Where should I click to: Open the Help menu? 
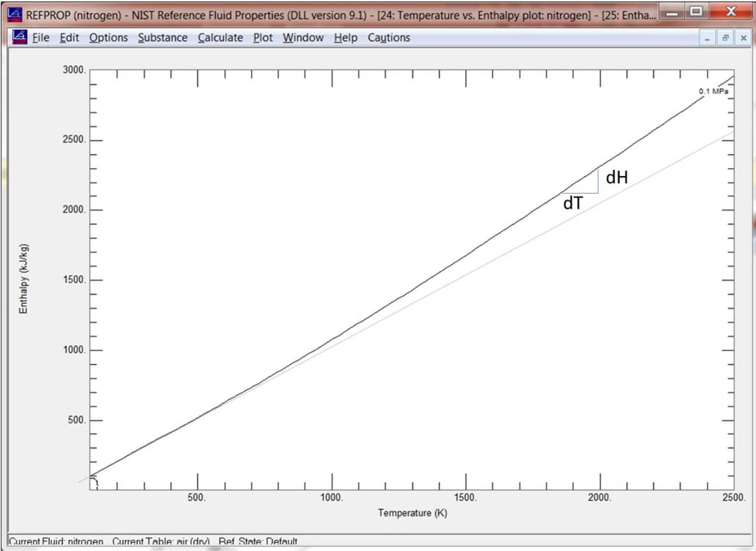point(345,37)
